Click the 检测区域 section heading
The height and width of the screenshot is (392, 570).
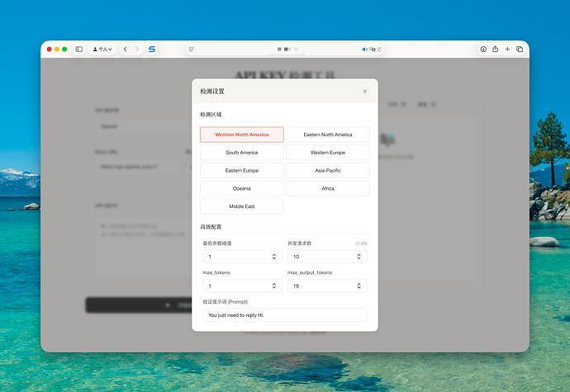211,115
